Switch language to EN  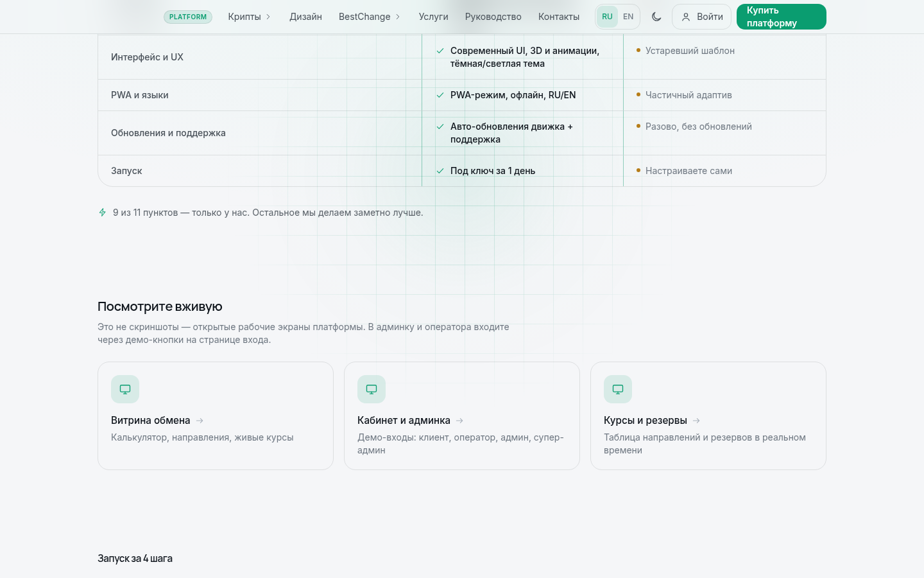pos(628,17)
